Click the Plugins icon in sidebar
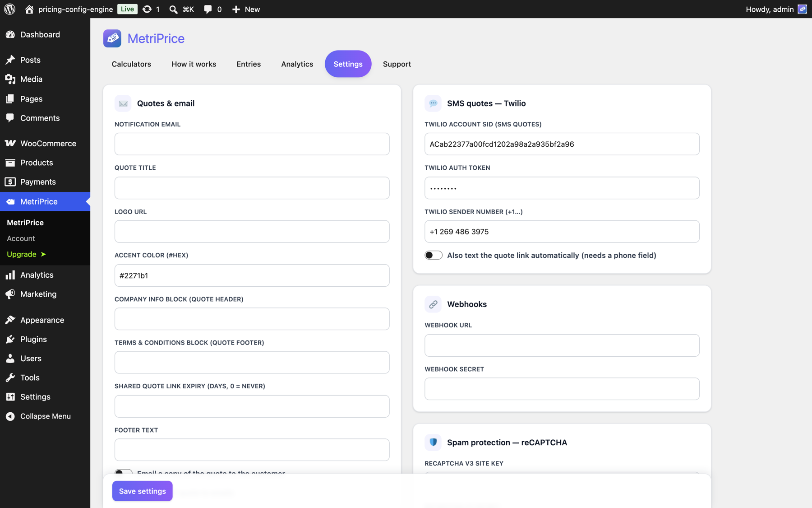812x508 pixels. (10, 339)
